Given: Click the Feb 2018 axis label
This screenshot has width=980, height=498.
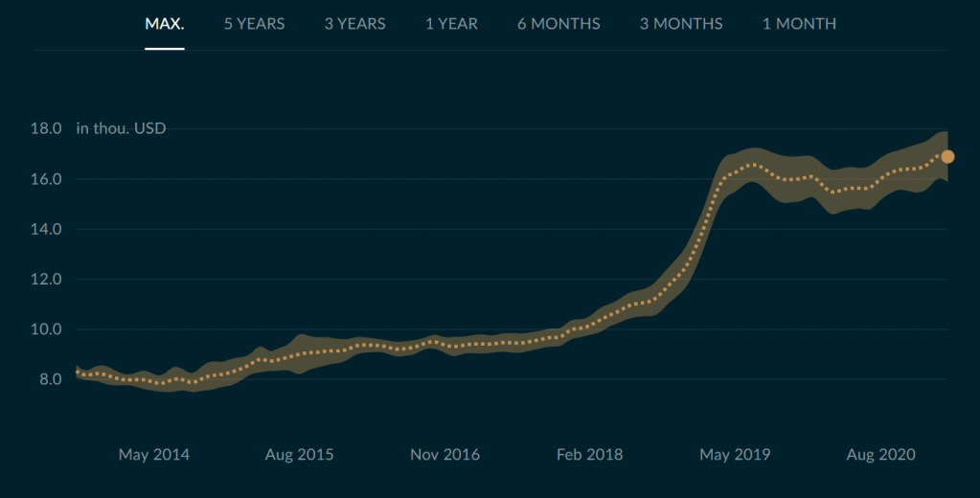Looking at the screenshot, I should (589, 455).
